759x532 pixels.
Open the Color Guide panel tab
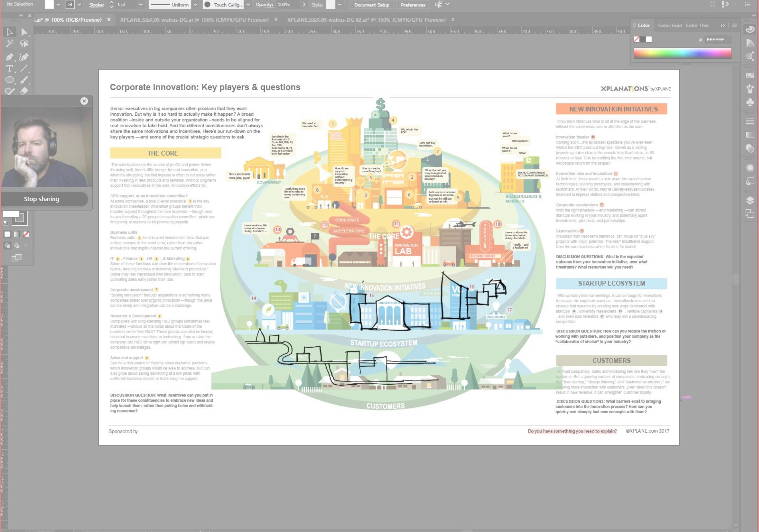pos(670,26)
